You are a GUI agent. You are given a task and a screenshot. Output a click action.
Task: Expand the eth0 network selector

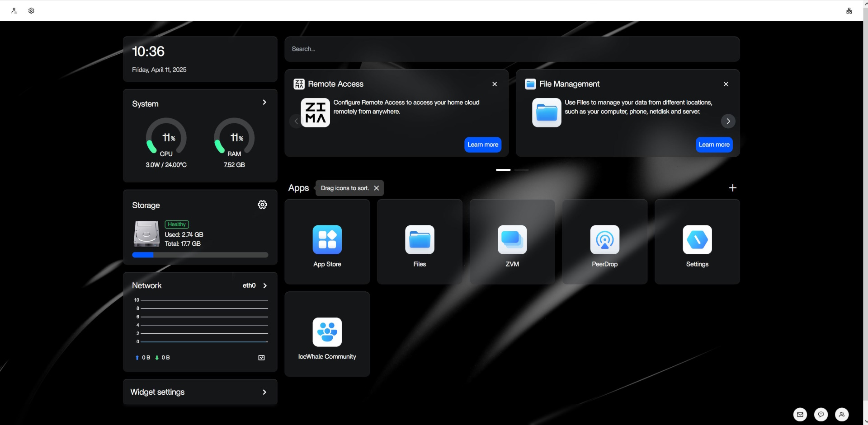pyautogui.click(x=265, y=285)
